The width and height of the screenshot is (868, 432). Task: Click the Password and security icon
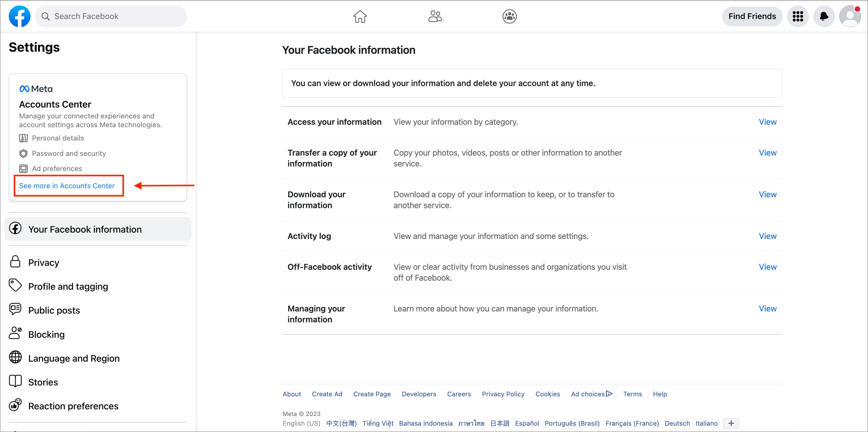23,153
